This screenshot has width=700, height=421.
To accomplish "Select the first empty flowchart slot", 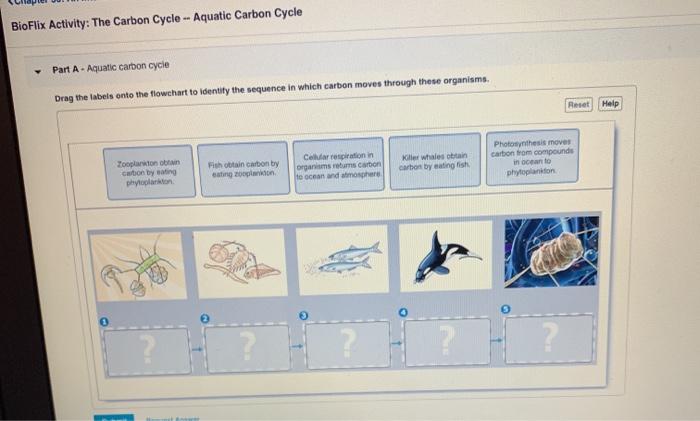I will (148, 351).
